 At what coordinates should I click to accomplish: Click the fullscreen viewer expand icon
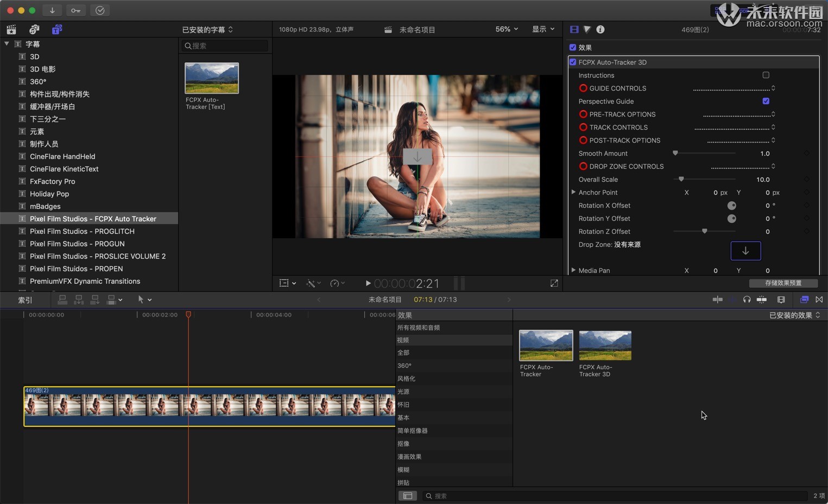coord(554,283)
